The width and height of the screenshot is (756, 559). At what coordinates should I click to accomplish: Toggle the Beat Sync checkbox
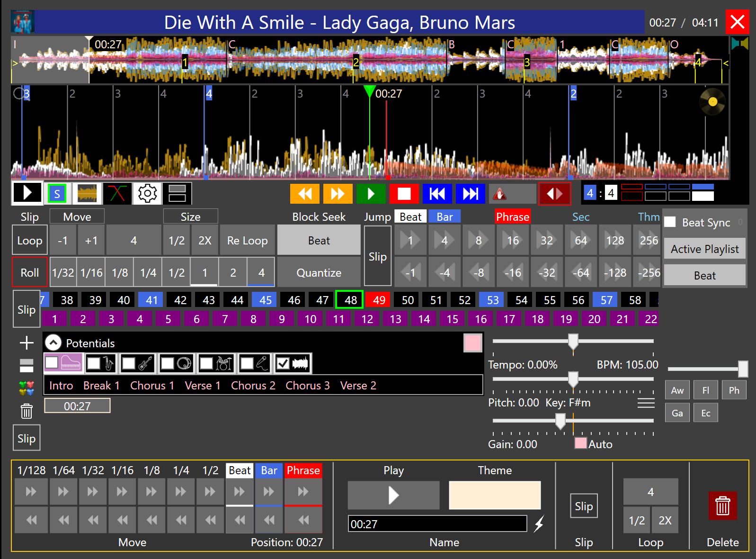pyautogui.click(x=670, y=222)
